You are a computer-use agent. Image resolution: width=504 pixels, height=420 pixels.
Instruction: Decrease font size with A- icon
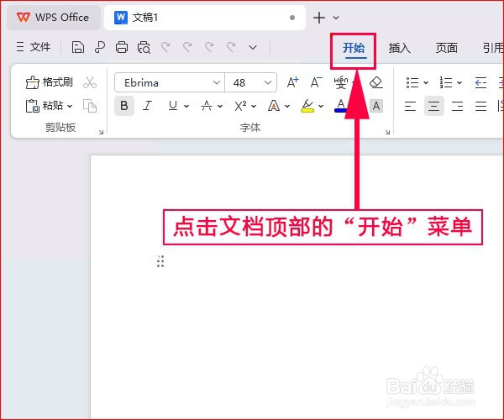click(x=316, y=82)
